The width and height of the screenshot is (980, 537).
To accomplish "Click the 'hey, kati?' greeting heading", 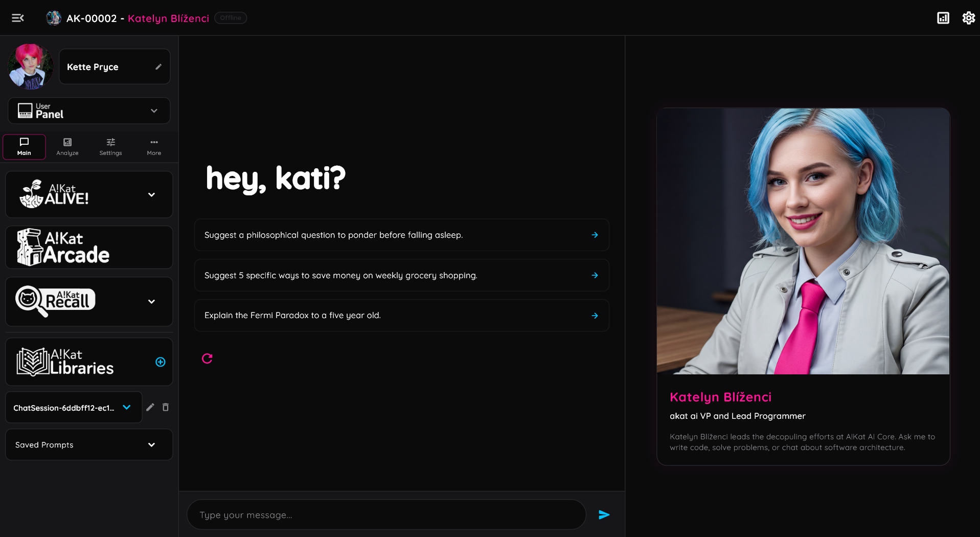I will 276,178.
